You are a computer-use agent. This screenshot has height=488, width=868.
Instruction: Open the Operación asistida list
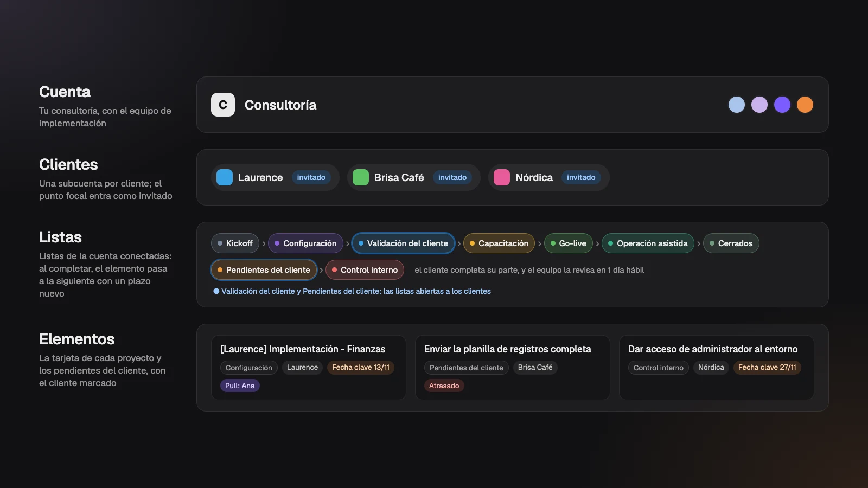[x=648, y=243]
